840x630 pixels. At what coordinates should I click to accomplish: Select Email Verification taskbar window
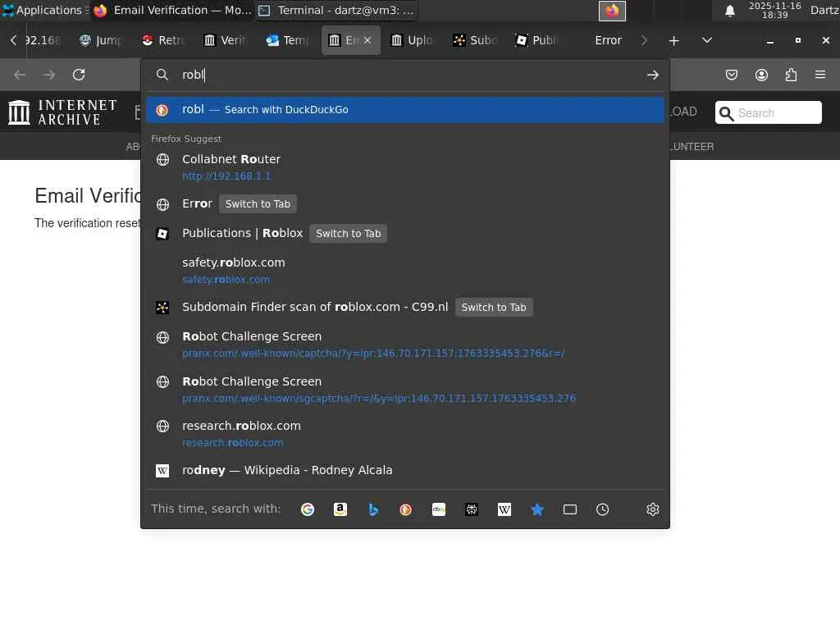(x=172, y=10)
